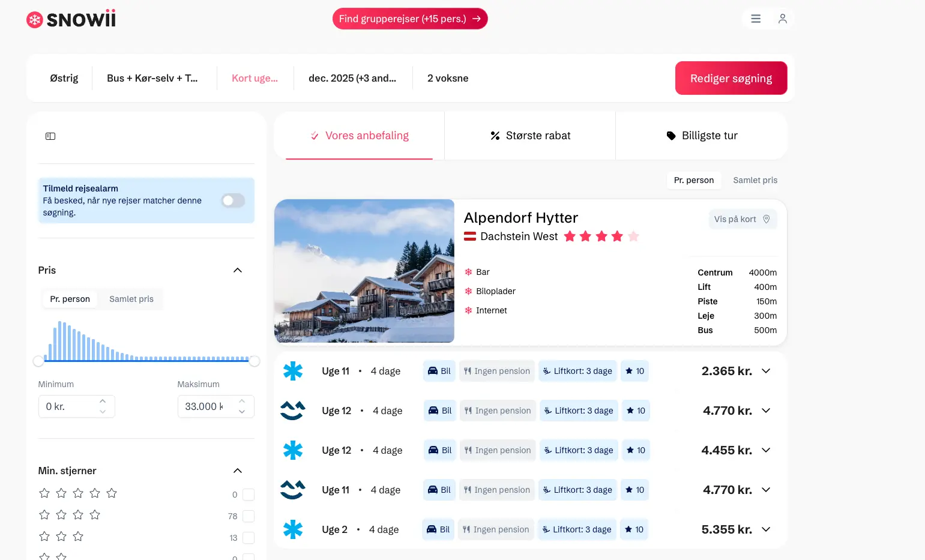
Task: Click the Rediger søgning button
Action: (731, 78)
